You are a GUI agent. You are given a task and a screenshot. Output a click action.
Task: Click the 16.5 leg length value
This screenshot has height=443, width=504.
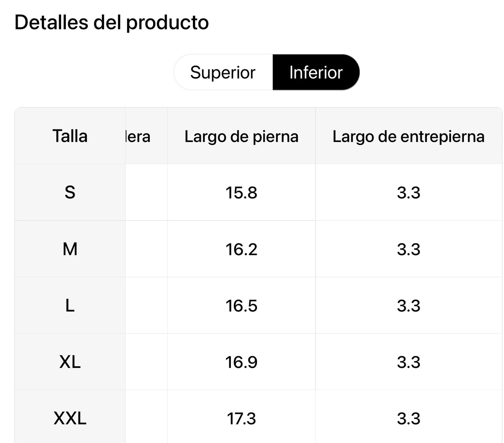(241, 306)
